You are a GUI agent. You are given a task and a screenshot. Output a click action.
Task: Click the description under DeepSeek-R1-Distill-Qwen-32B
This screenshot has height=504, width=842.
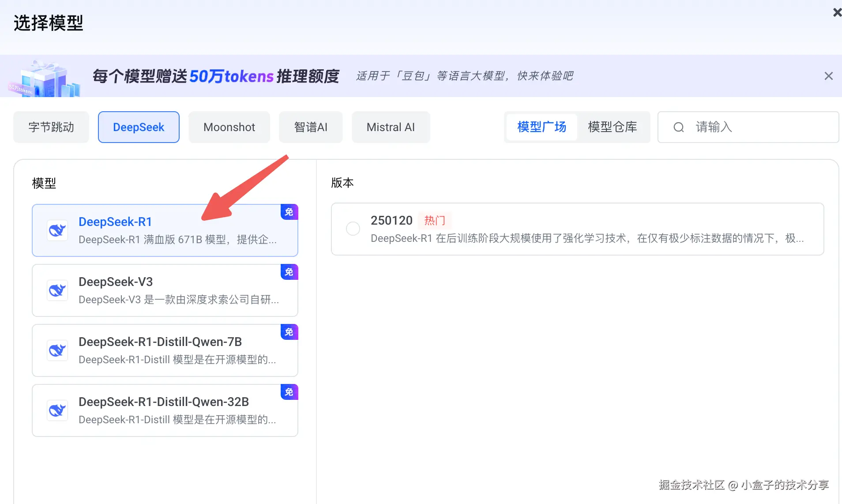[x=177, y=420]
